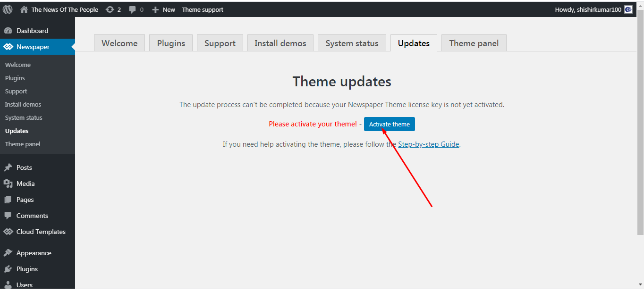Open Welcome in Newspaper submenu

pyautogui.click(x=18, y=65)
